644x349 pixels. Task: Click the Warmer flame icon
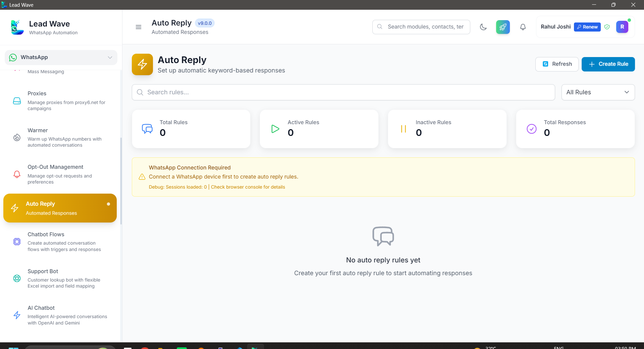click(x=17, y=138)
